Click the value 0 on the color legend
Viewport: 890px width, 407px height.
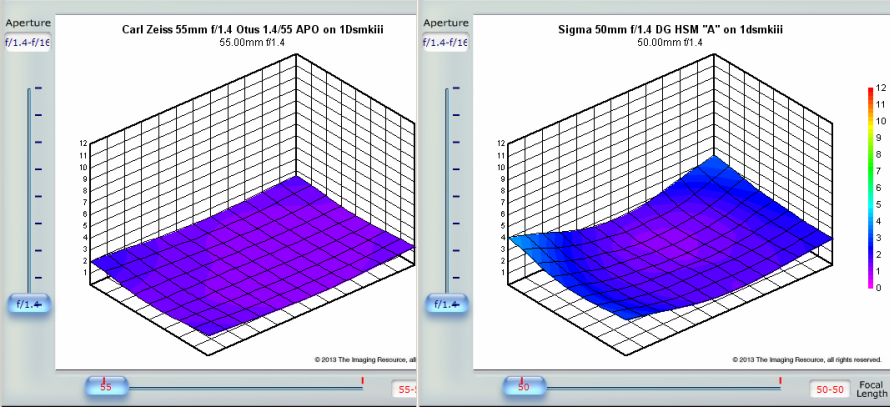(879, 288)
